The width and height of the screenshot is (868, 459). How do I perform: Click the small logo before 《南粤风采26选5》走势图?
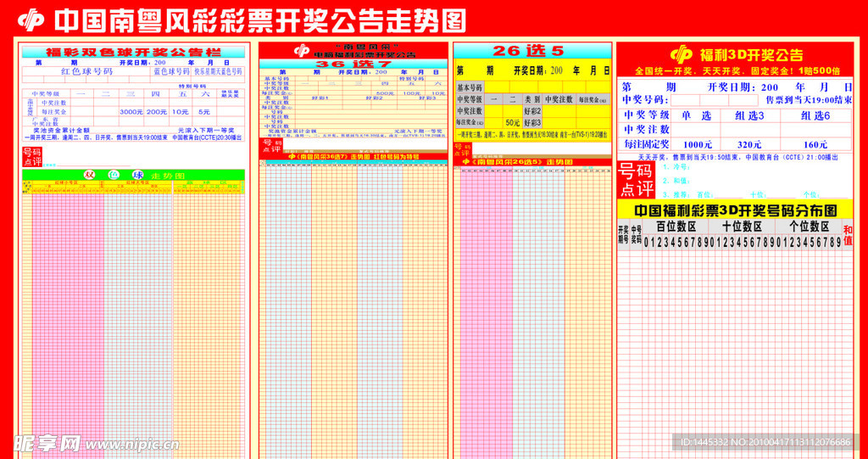coord(467,162)
